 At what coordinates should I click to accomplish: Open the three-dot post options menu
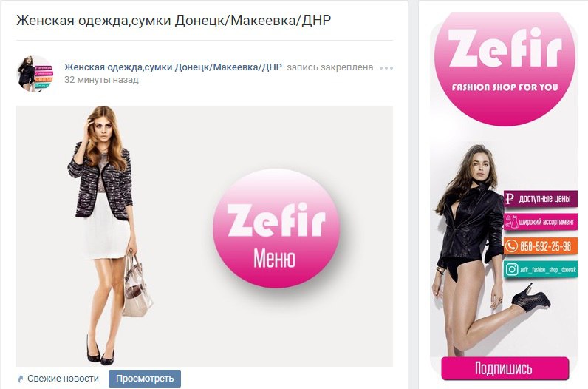click(x=386, y=68)
